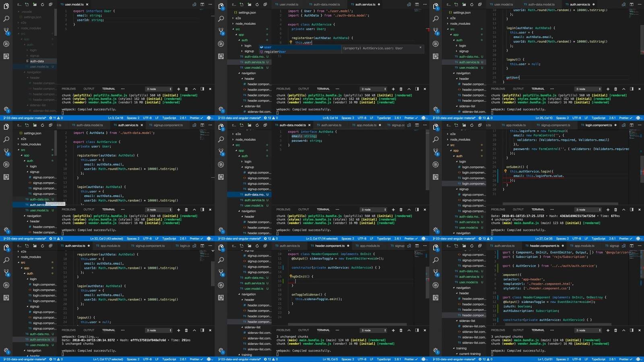
Task: Close auth.service.ts tab in Ln 32, Col 2 window
Action: click(x=142, y=125)
